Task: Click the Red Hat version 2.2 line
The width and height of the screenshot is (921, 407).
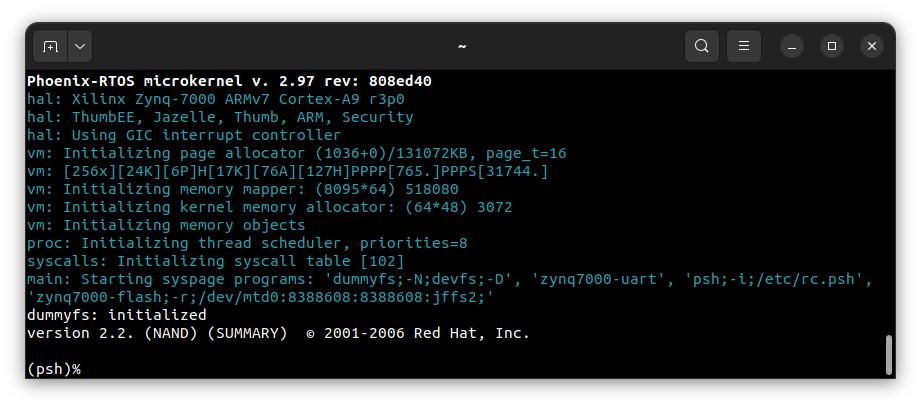Action: (278, 333)
